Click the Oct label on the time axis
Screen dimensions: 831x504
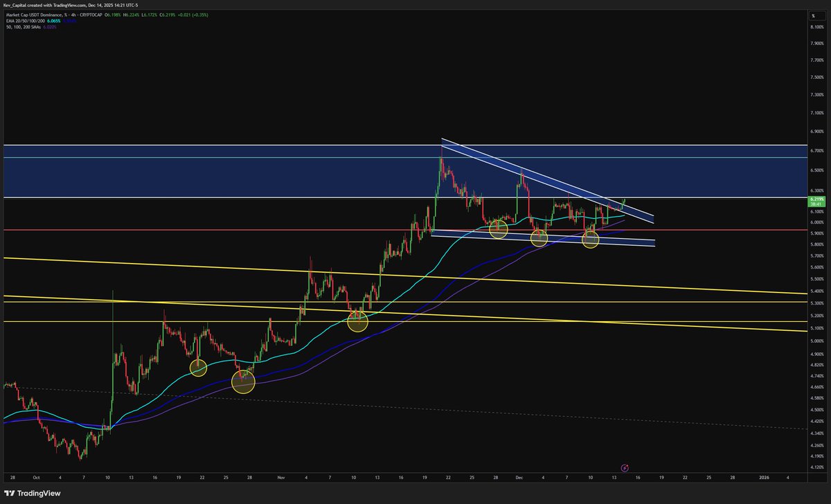pyautogui.click(x=36, y=478)
